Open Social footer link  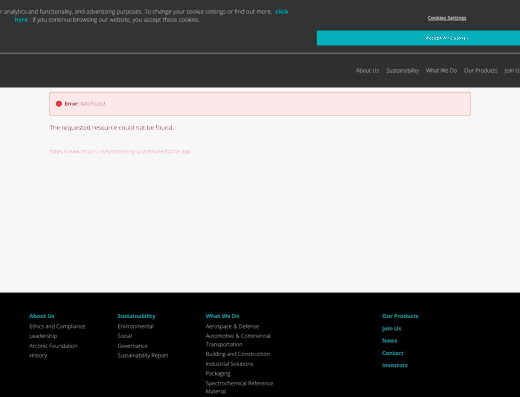pyautogui.click(x=125, y=336)
